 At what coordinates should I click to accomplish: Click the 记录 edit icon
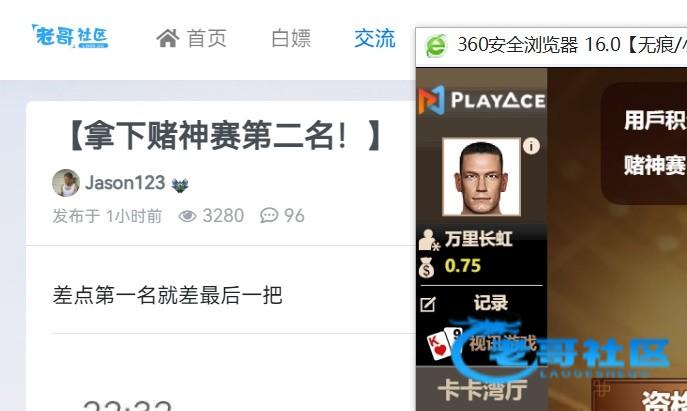pyautogui.click(x=428, y=304)
